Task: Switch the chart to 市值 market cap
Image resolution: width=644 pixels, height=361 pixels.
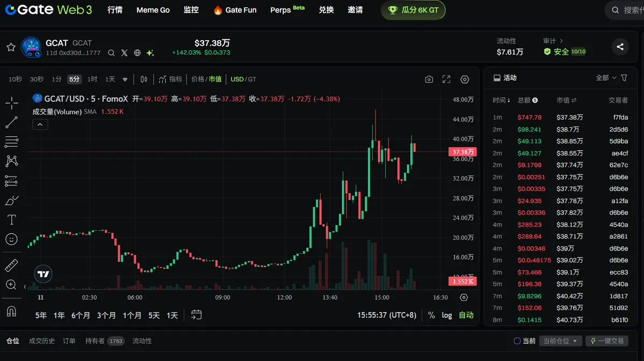Action: pyautogui.click(x=215, y=79)
